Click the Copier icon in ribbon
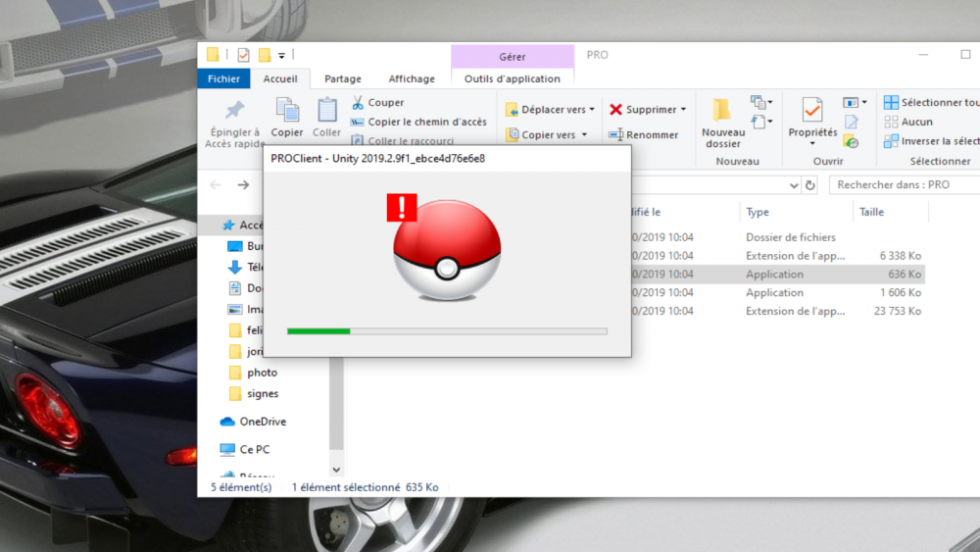The width and height of the screenshot is (980, 552). (x=287, y=110)
